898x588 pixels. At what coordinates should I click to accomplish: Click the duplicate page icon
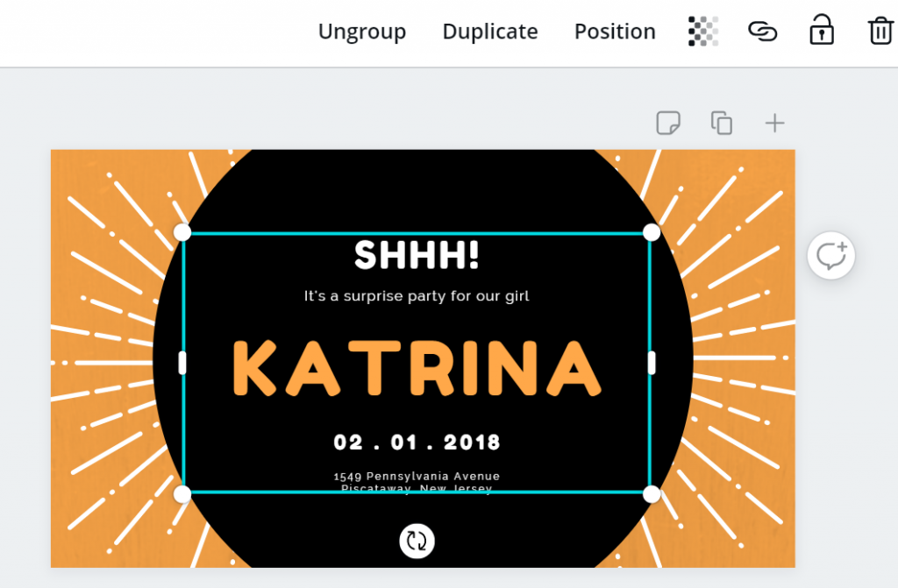point(722,123)
